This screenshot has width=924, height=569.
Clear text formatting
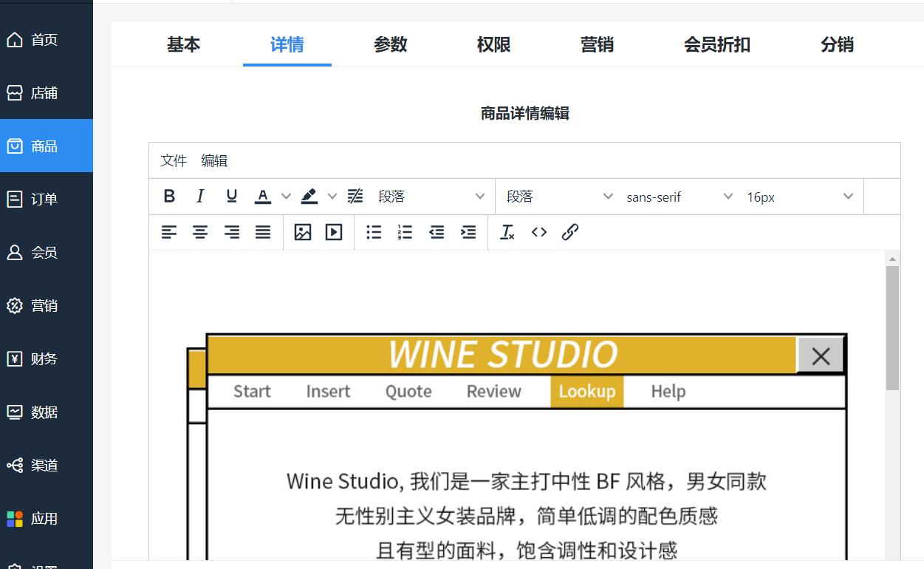point(507,233)
